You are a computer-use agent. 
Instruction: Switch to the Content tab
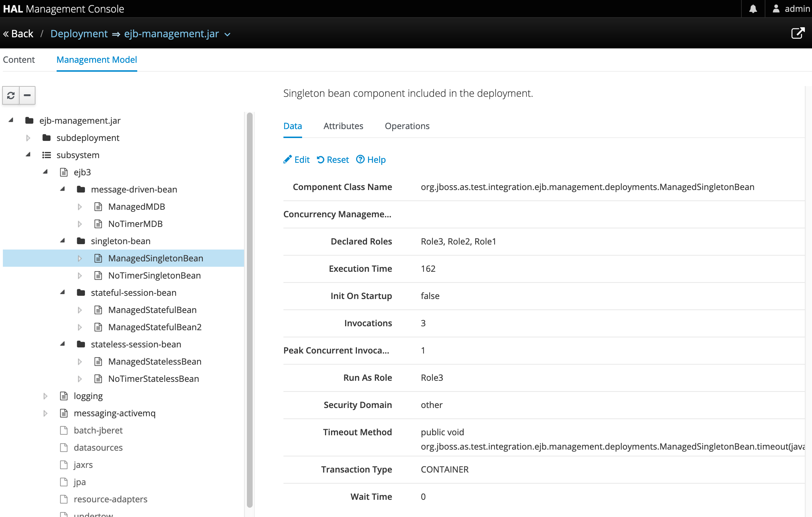[x=19, y=60]
